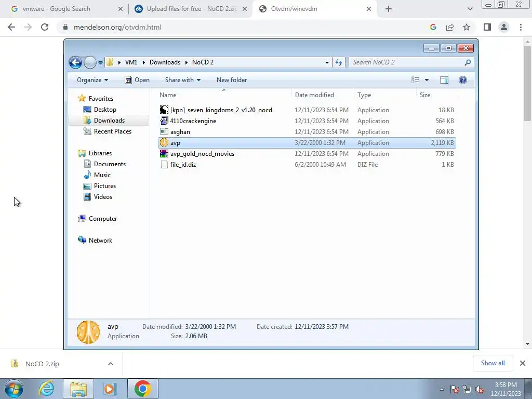Click the refresh button beside address bar
Image resolution: width=532 pixels, height=399 pixels.
pos(339,62)
